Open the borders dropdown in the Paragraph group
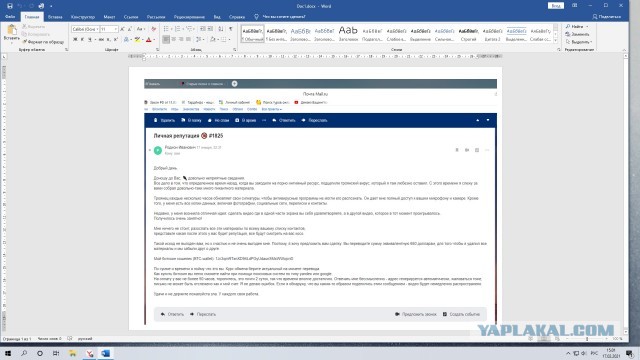Image resolution: width=640 pixels, height=360 pixels. tap(229, 40)
